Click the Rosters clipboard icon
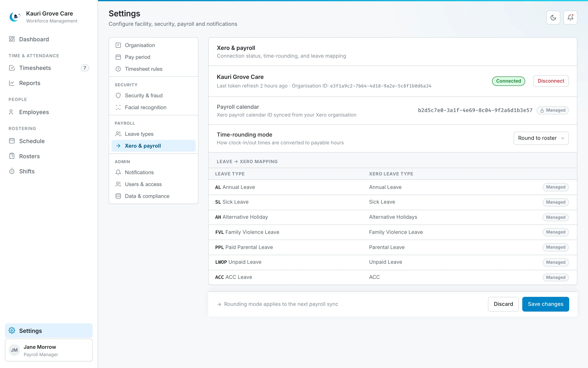This screenshot has width=588, height=368. pyautogui.click(x=12, y=156)
